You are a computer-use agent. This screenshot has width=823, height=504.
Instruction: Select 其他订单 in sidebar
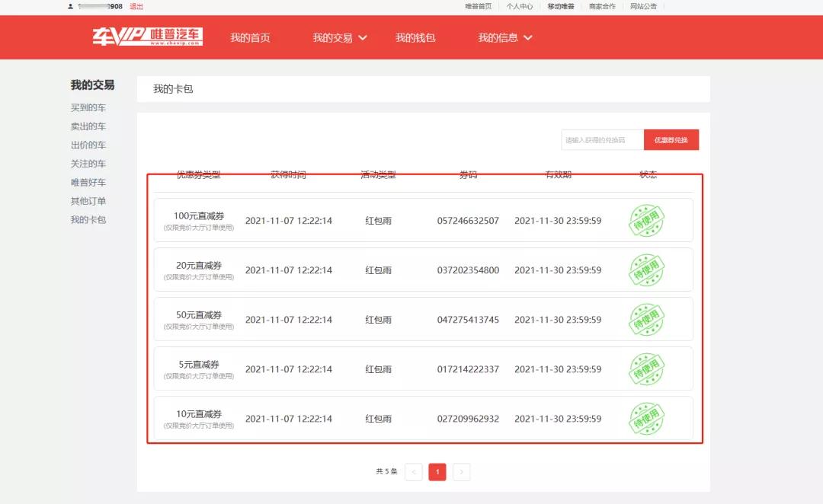88,201
